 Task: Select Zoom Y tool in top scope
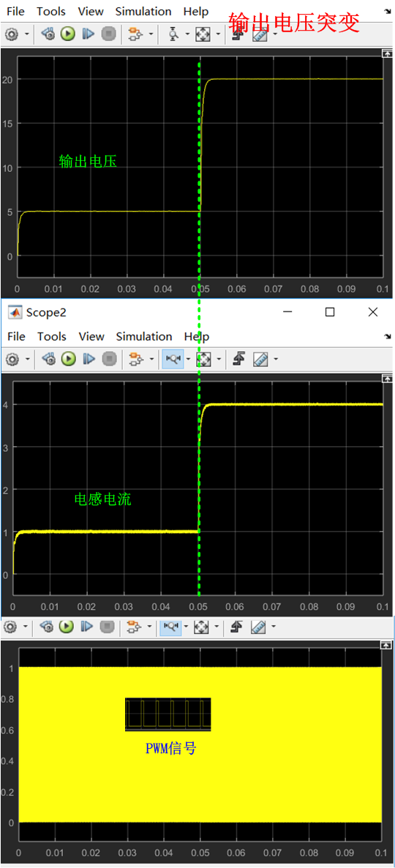click(173, 35)
